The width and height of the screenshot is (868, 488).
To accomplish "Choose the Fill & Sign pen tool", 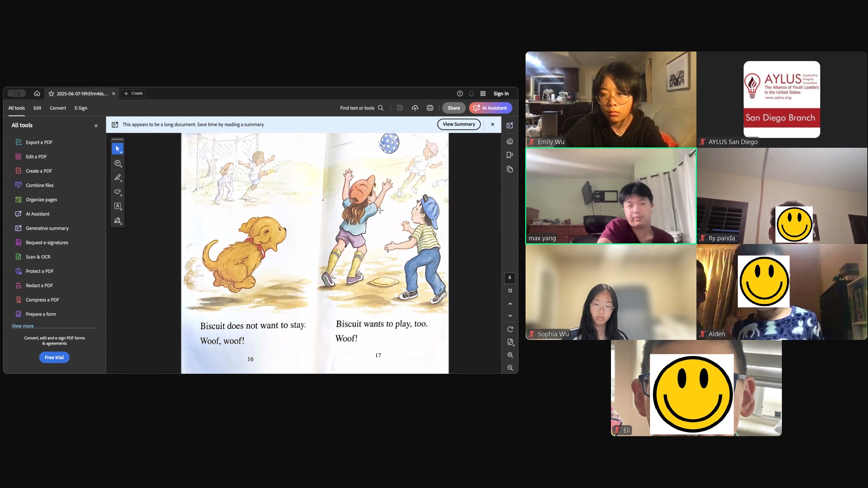I will [118, 221].
